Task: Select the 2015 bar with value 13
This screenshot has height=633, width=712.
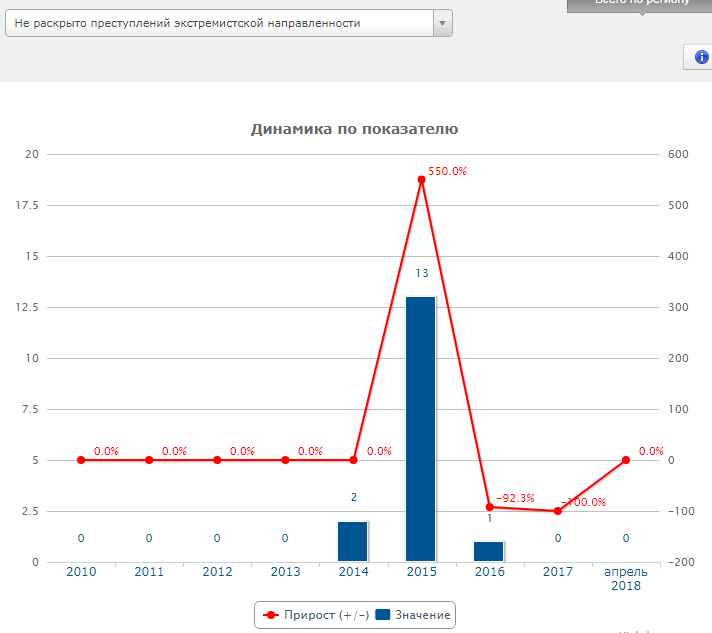Action: [421, 428]
